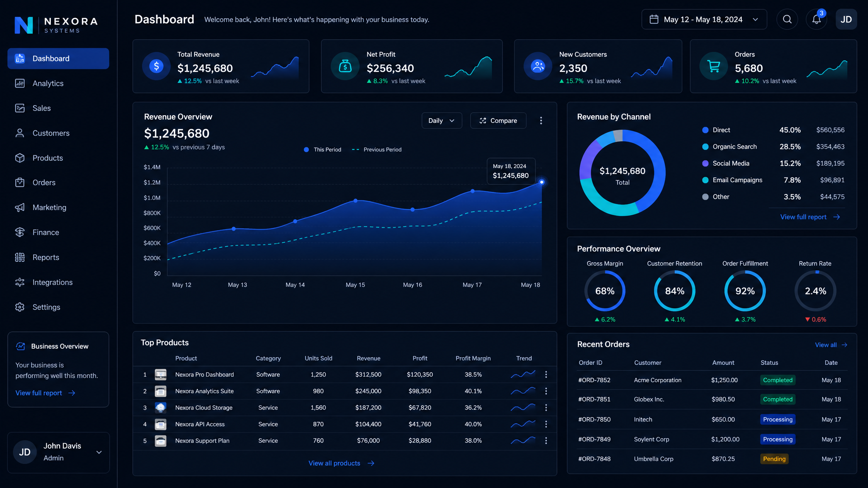Screen dimensions: 868x488
Task: Expand the John Davis account menu chevron
Action: pyautogui.click(x=99, y=452)
